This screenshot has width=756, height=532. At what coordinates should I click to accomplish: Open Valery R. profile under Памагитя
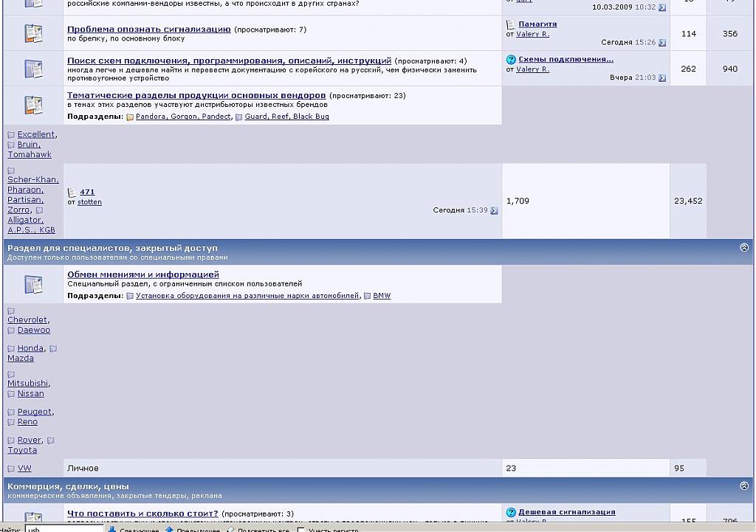pyautogui.click(x=533, y=34)
